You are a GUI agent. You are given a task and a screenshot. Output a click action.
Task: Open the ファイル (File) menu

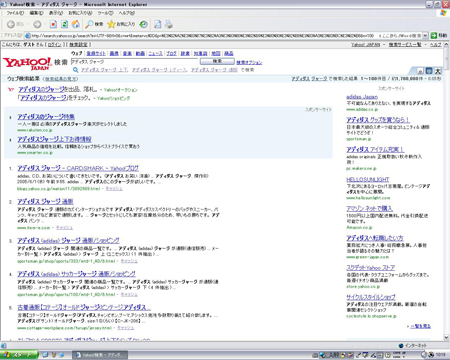pyautogui.click(x=15, y=13)
